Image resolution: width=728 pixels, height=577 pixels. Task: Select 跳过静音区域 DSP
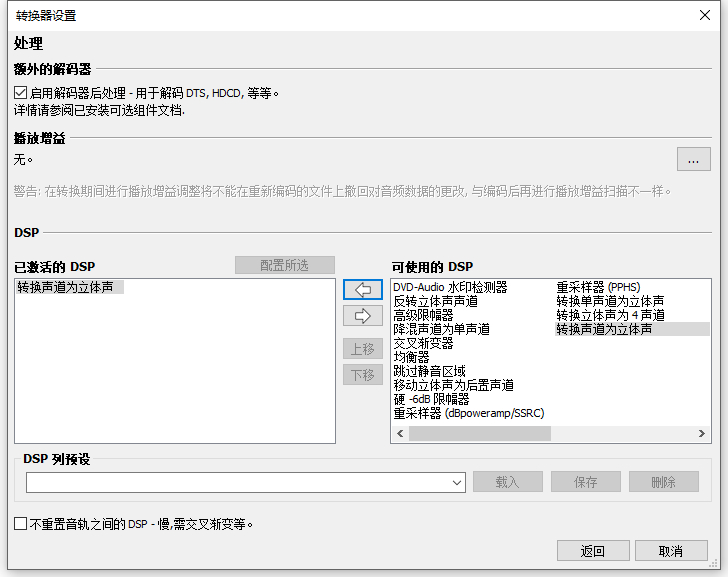(x=429, y=371)
